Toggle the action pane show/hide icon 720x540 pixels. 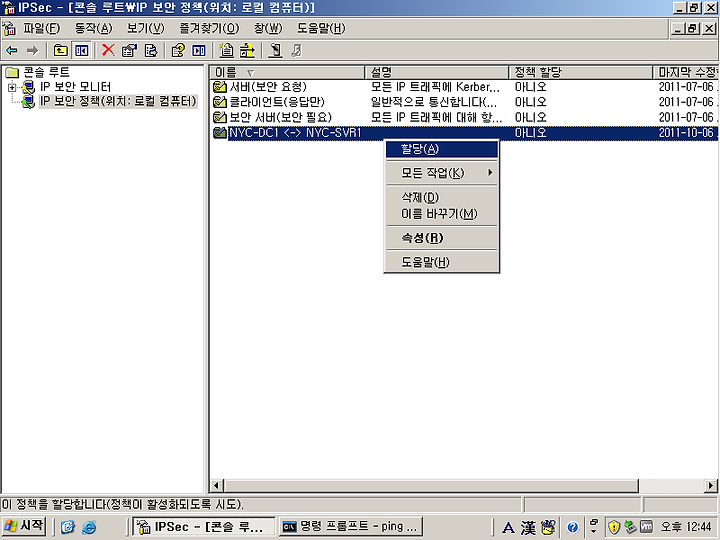pos(199,51)
